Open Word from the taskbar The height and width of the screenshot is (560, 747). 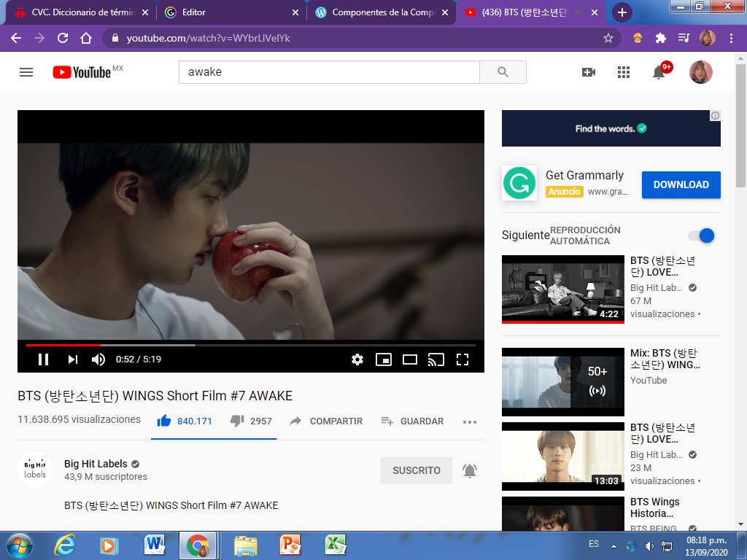[x=155, y=545]
